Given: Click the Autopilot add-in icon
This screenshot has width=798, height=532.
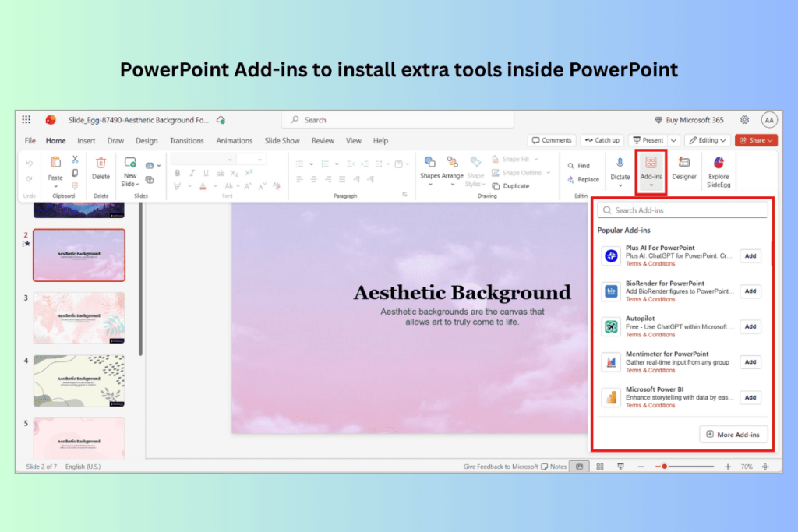Looking at the screenshot, I should pos(611,326).
